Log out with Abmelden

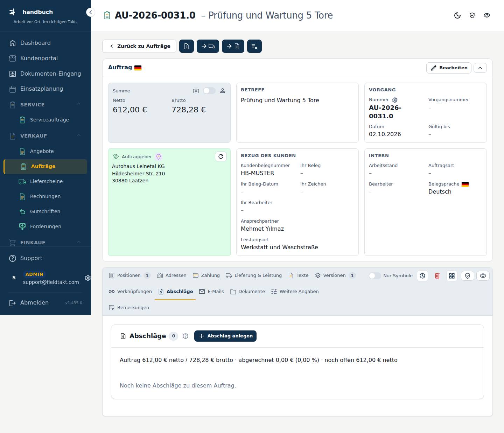click(x=34, y=303)
